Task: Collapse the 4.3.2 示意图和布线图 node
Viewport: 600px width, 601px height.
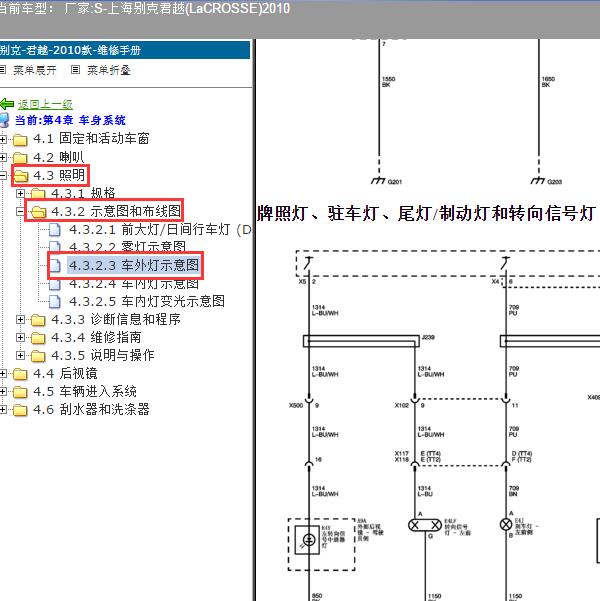Action: pyautogui.click(x=20, y=211)
